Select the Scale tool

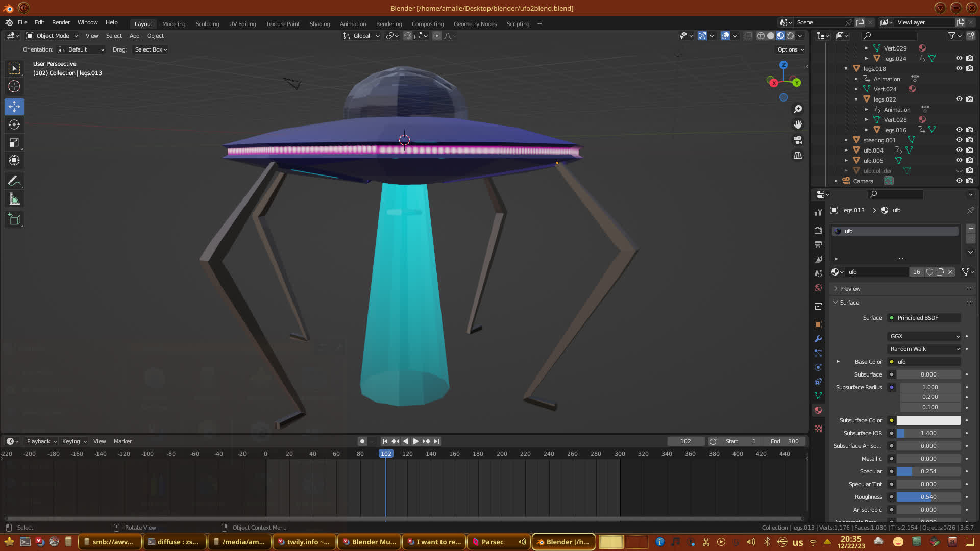(14, 143)
